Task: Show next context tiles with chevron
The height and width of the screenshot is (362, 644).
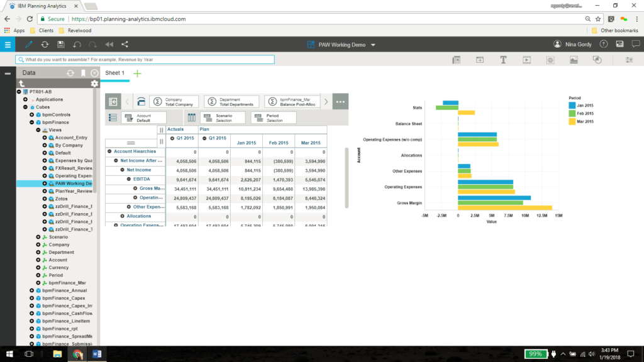Action: (326, 102)
